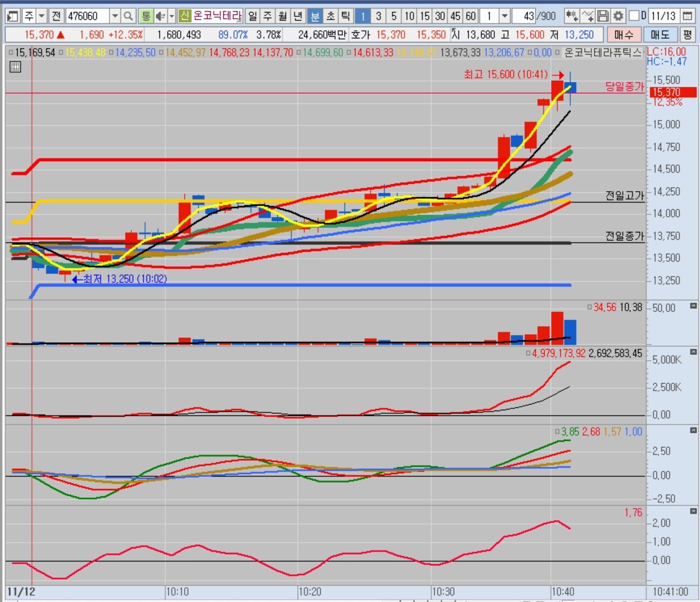Switch to the 일 daily chart tab
The image size is (700, 602).
[252, 16]
